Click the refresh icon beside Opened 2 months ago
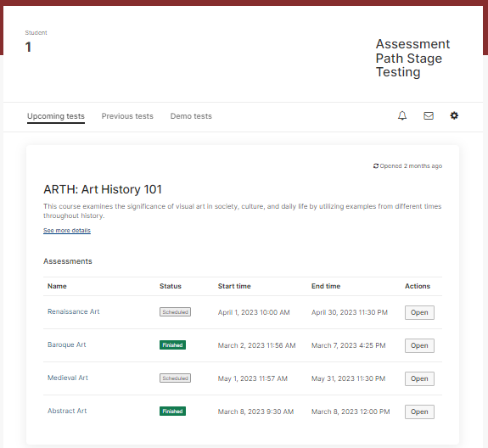This screenshot has height=448, width=488. point(376,165)
